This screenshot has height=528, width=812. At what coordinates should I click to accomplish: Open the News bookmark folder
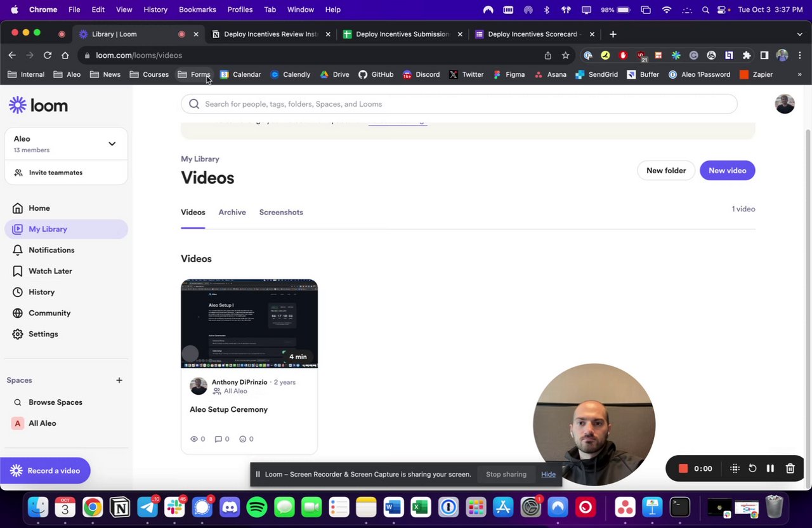tap(105, 74)
